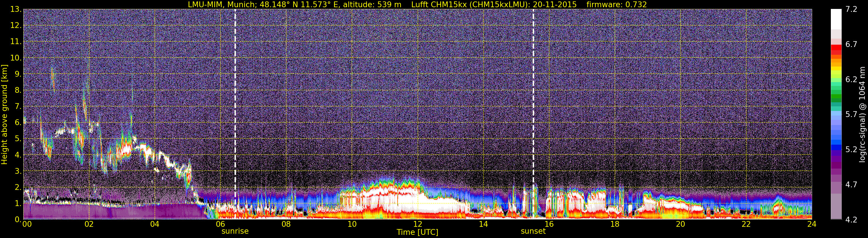Click the height axis tick label 13.

[16, 9]
